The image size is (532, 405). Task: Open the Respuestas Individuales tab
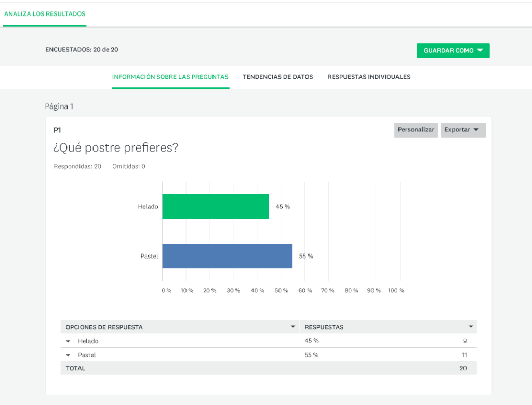point(369,77)
